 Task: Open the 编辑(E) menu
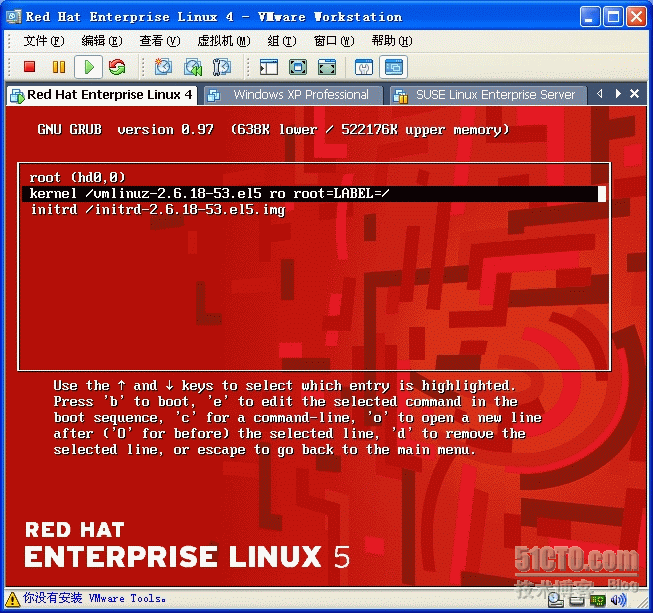point(102,41)
